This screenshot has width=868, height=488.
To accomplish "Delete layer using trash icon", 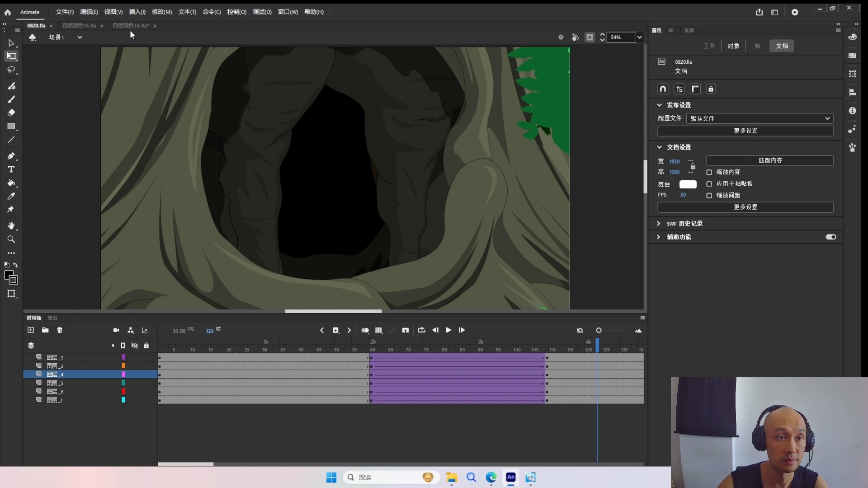I will [60, 330].
